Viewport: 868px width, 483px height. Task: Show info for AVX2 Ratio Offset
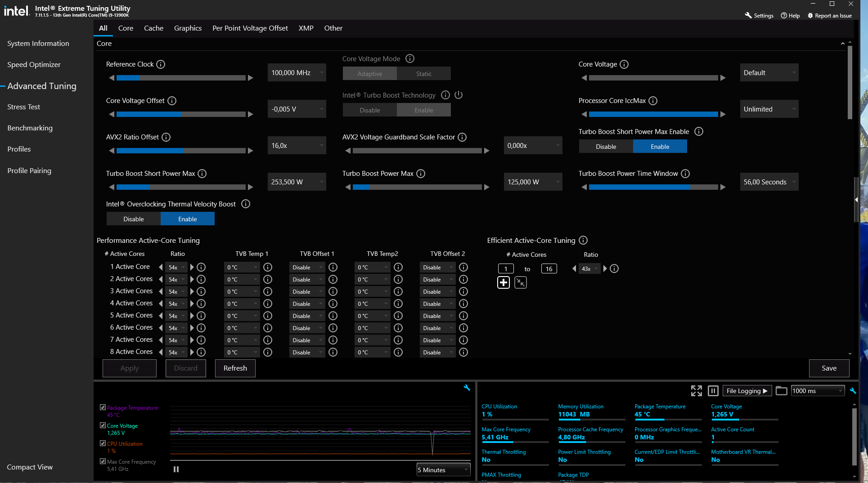pyautogui.click(x=166, y=137)
